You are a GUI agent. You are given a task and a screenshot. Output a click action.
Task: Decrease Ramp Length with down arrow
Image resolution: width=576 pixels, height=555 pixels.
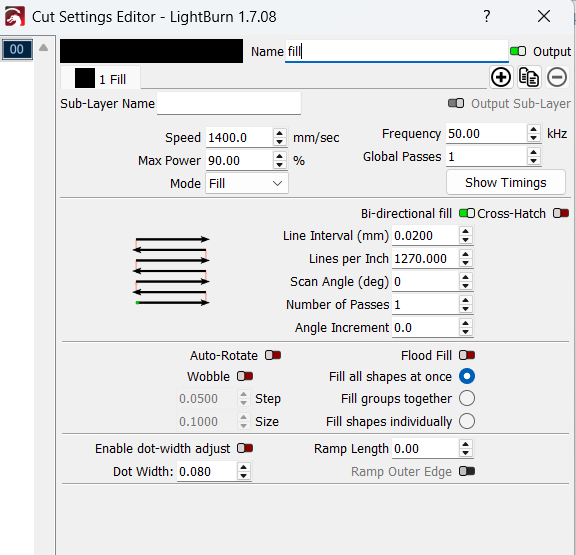pyautogui.click(x=465, y=453)
